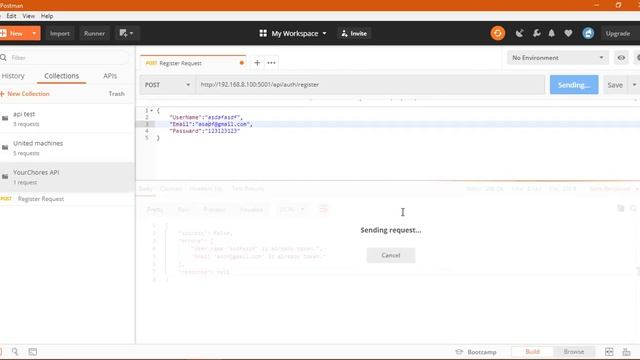This screenshot has height=360, width=640.
Task: Open the Help menu
Action: (47, 16)
